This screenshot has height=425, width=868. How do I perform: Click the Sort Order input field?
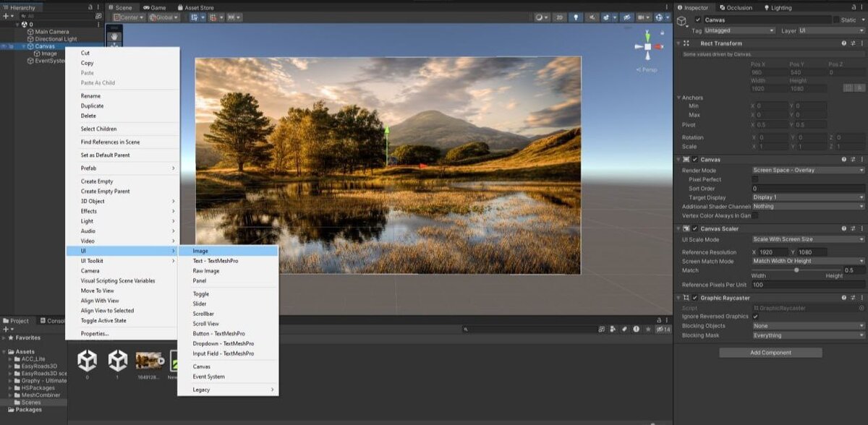tap(808, 188)
